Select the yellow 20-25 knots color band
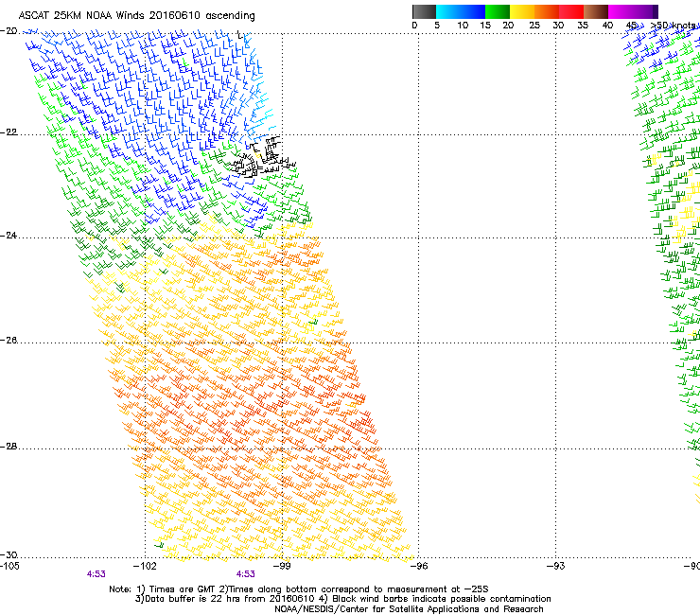This screenshot has height=615, width=700. (x=522, y=11)
